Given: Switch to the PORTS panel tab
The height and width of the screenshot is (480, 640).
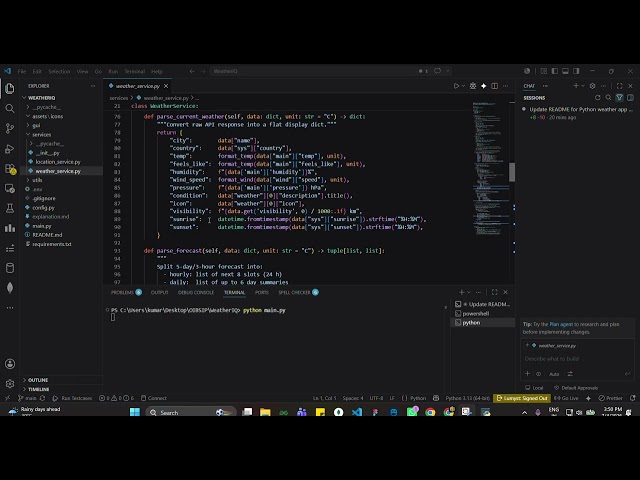Looking at the screenshot, I should click(x=262, y=292).
